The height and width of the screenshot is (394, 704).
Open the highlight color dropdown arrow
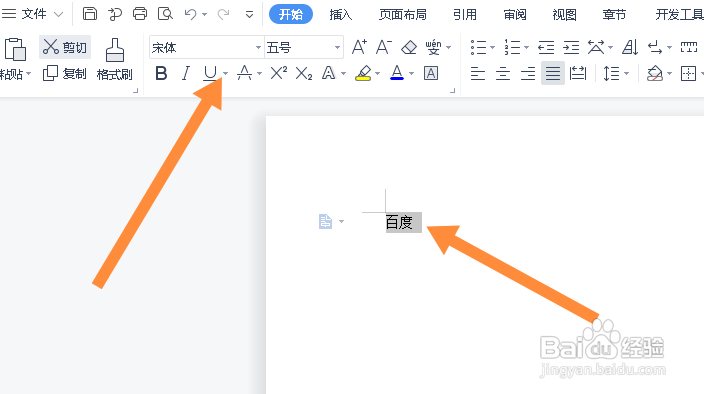point(377,73)
